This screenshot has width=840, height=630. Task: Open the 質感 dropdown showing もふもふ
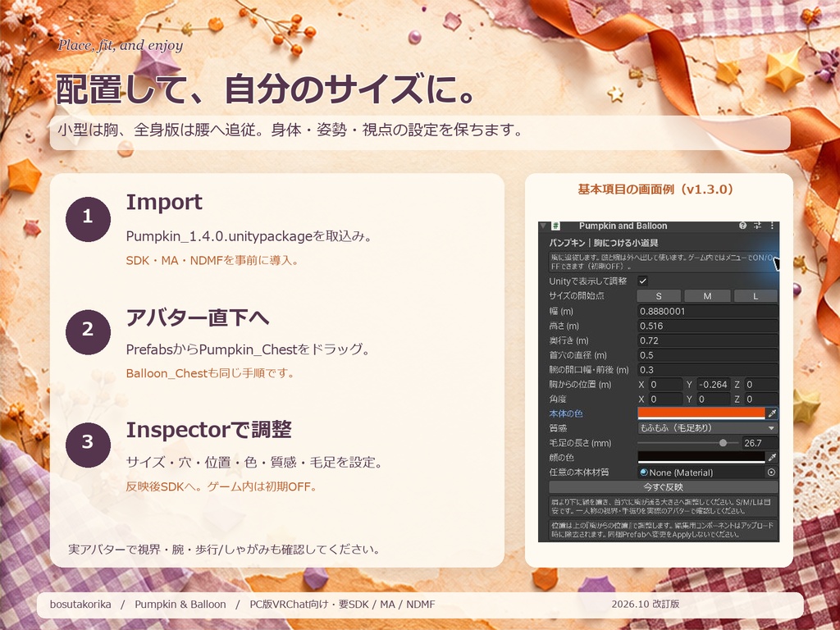coord(707,428)
